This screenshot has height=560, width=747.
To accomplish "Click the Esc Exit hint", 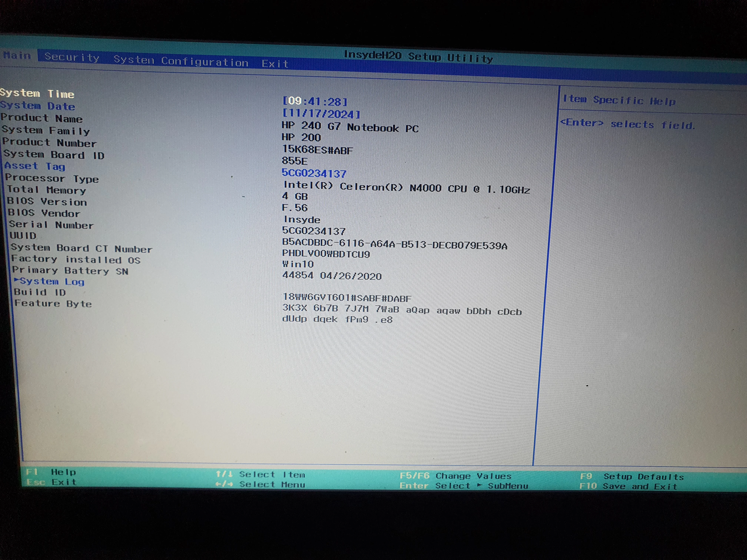I will pyautogui.click(x=51, y=482).
